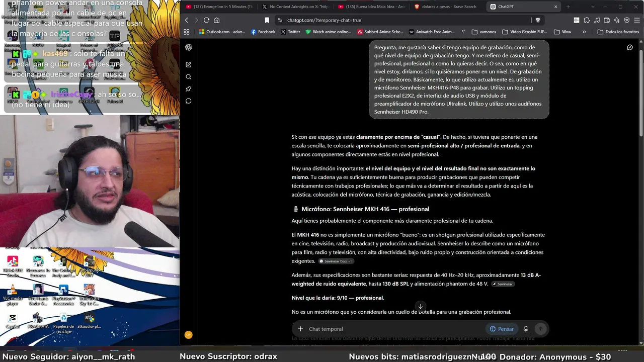Open the Outlook.com bookmark
Screen dimensions: 644x362
[x=222, y=32]
